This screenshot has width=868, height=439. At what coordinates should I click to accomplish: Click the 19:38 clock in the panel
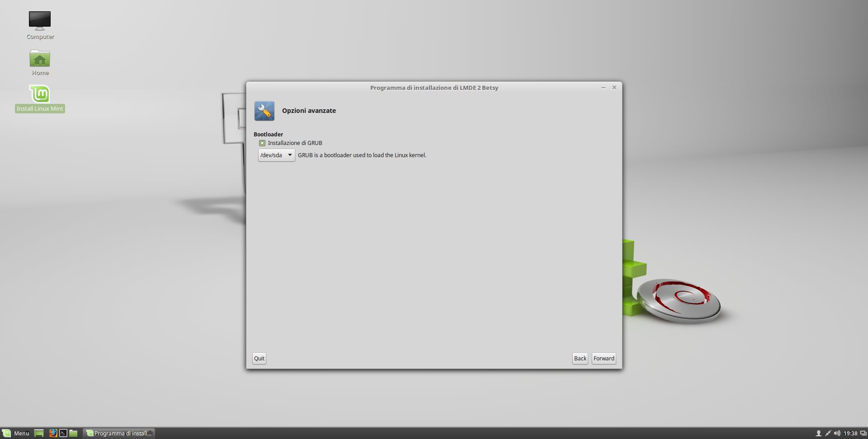(850, 433)
